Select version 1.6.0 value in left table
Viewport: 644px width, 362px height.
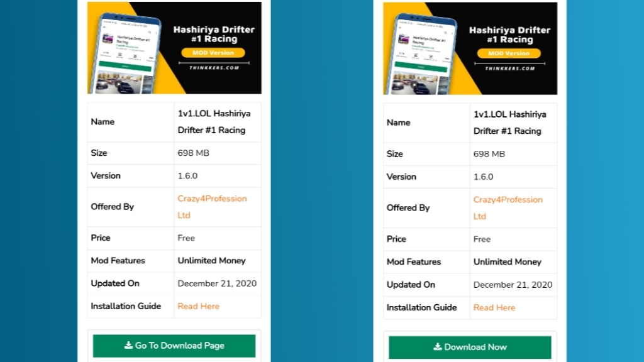(x=187, y=176)
